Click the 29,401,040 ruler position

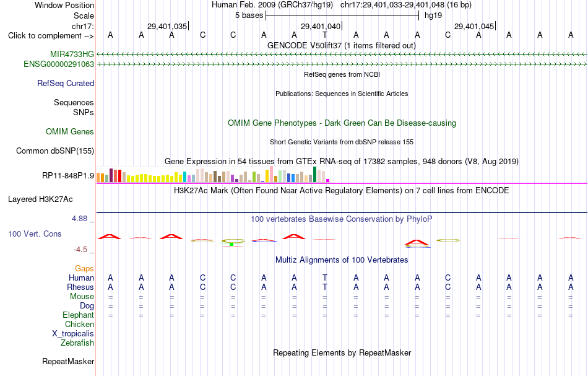tap(321, 26)
